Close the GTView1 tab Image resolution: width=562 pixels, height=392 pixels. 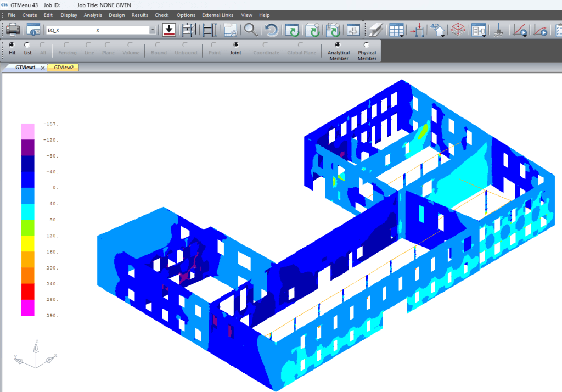pyautogui.click(x=43, y=68)
